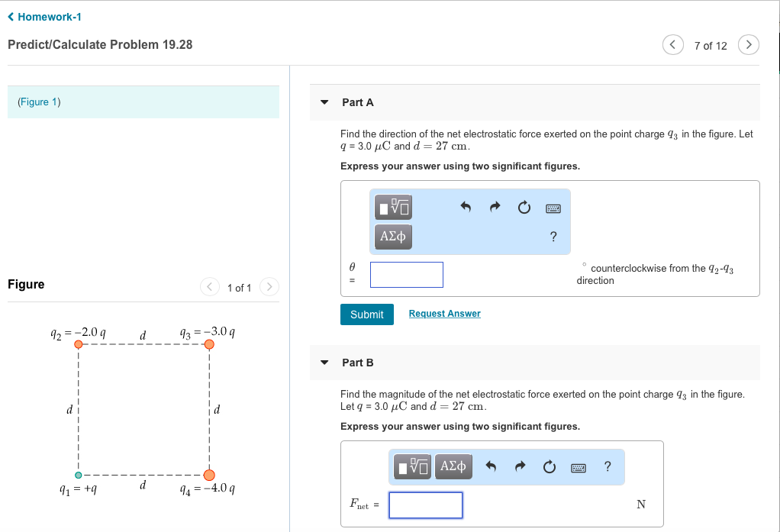Click the Fnet answer input box

tap(425, 505)
